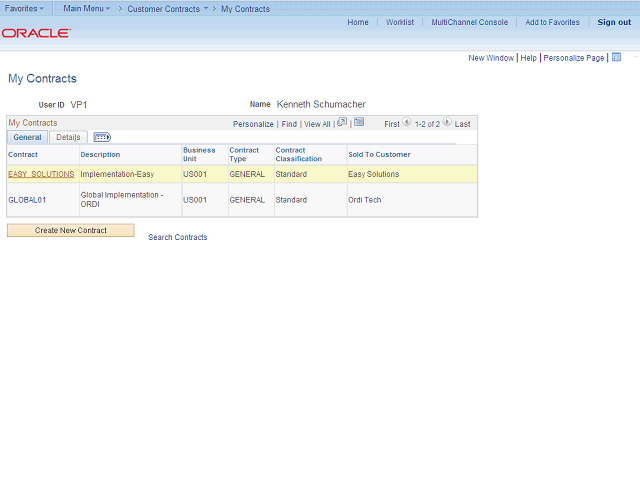
Task: Open the Help link
Action: pyautogui.click(x=529, y=58)
